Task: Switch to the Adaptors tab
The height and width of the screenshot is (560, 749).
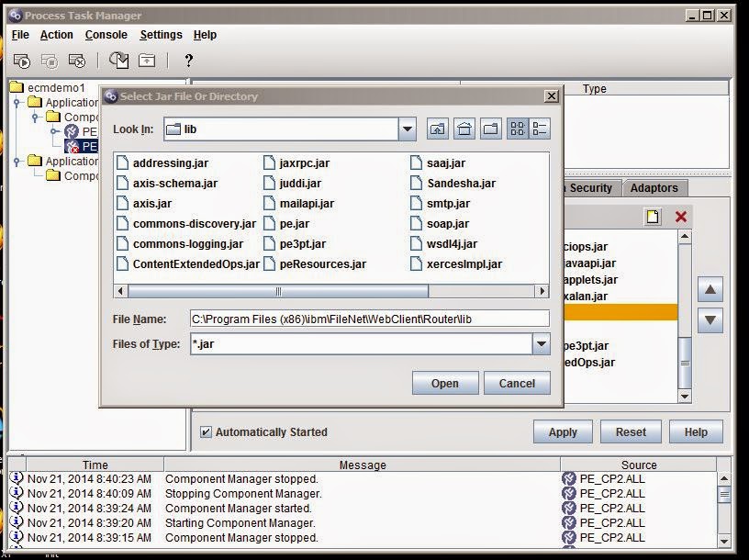Action: click(654, 187)
